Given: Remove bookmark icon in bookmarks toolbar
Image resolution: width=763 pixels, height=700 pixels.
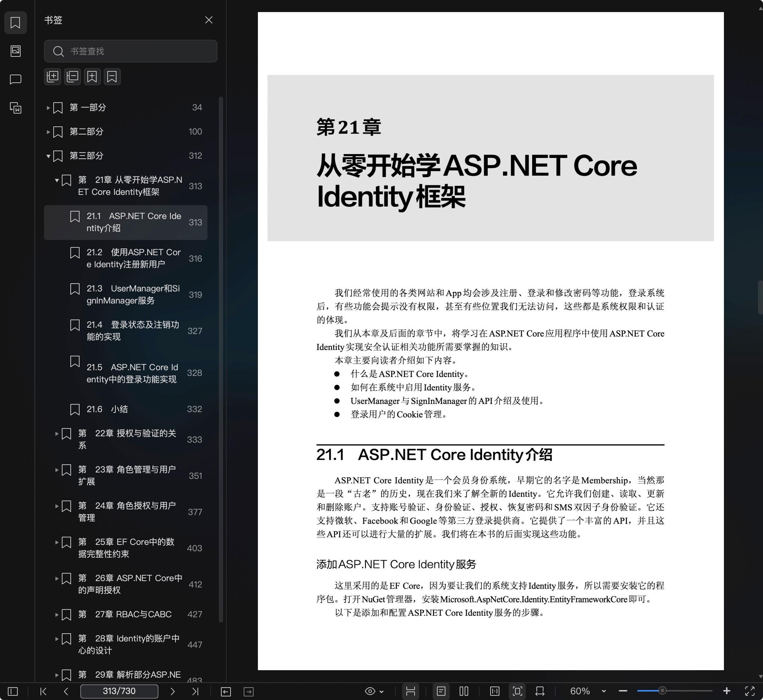Looking at the screenshot, I should (112, 77).
